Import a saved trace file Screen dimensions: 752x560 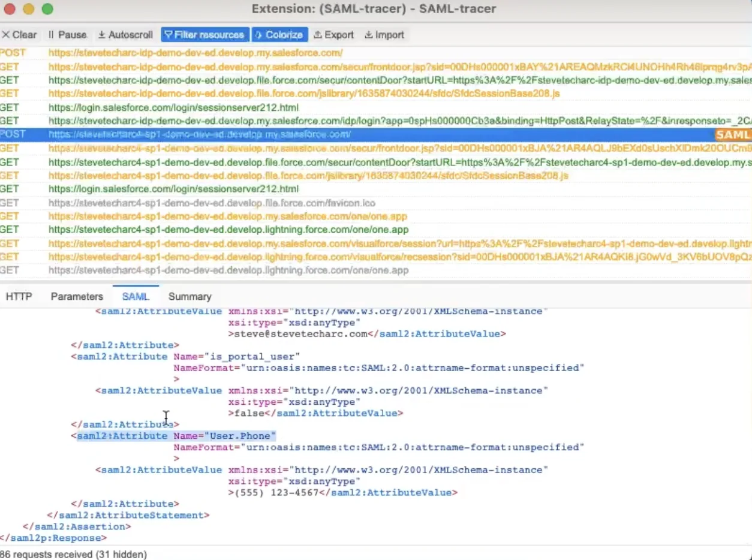pyautogui.click(x=384, y=35)
